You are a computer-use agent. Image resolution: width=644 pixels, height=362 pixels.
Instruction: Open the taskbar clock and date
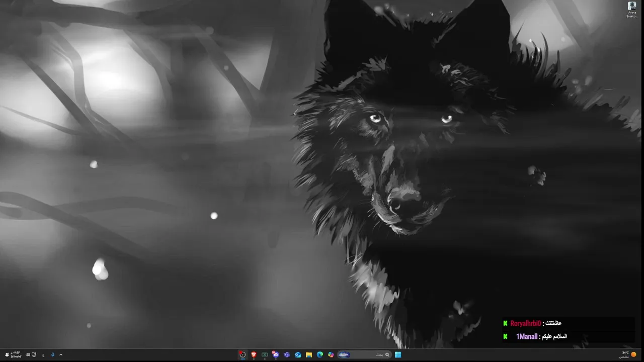pyautogui.click(x=16, y=354)
